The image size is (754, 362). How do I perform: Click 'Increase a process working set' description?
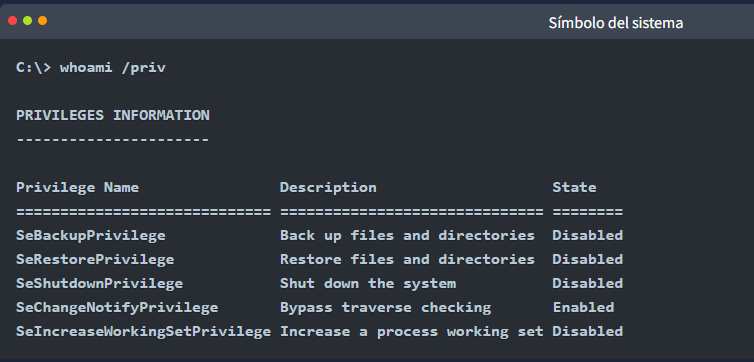(412, 332)
